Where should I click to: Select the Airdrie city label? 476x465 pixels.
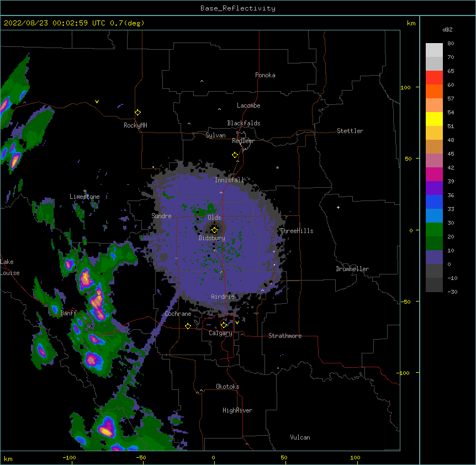[x=223, y=297]
